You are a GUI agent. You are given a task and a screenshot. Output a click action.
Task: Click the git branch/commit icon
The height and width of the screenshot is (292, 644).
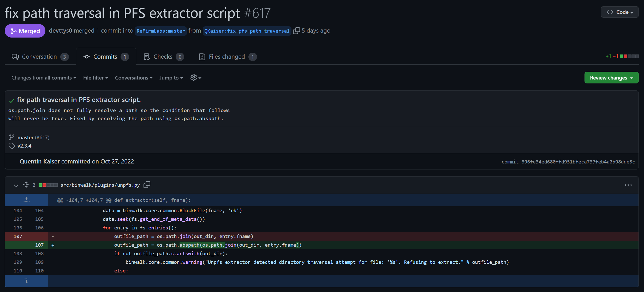pyautogui.click(x=12, y=137)
